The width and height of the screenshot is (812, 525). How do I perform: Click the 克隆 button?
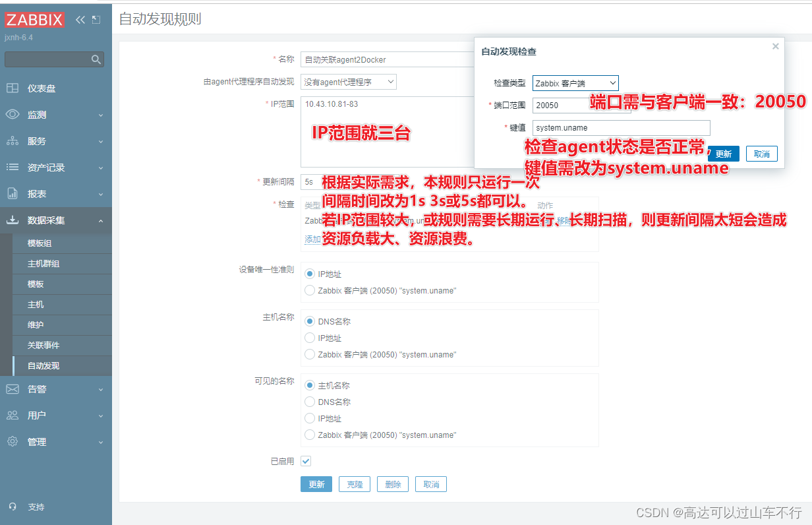[355, 484]
